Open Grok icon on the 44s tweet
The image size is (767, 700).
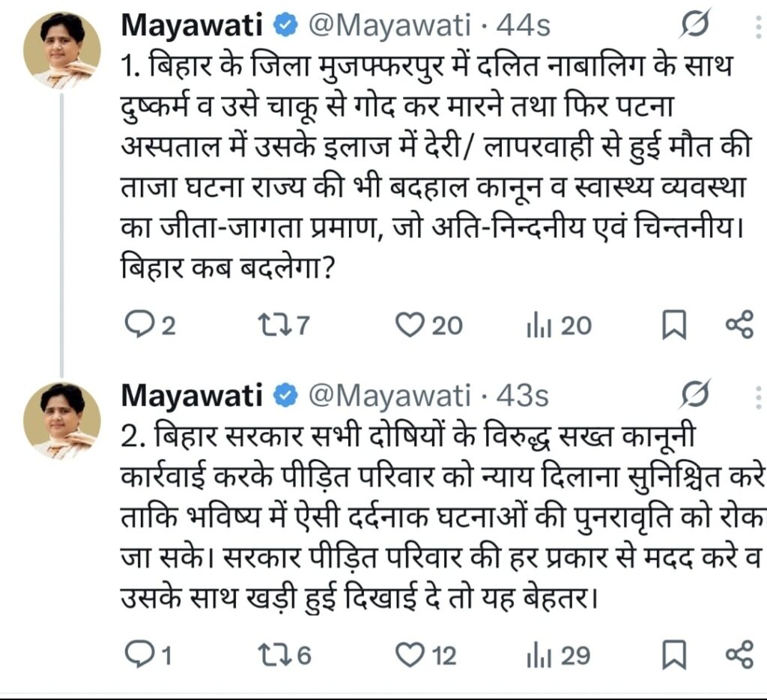coord(694,25)
